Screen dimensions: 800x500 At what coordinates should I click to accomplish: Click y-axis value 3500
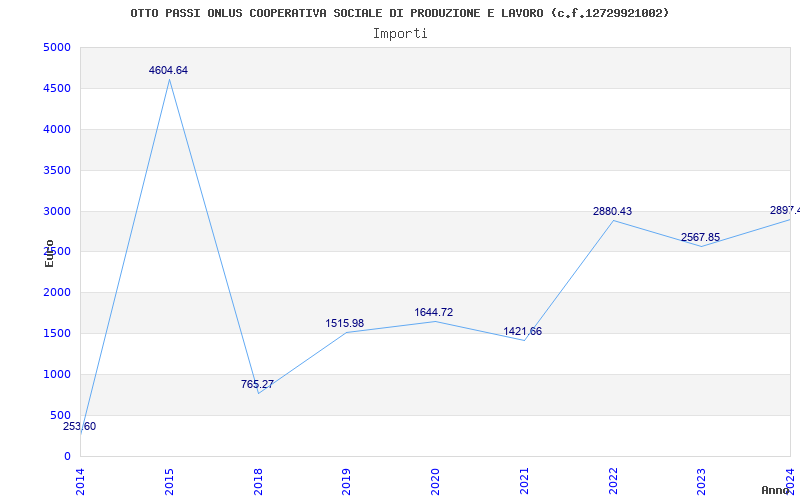point(57,170)
